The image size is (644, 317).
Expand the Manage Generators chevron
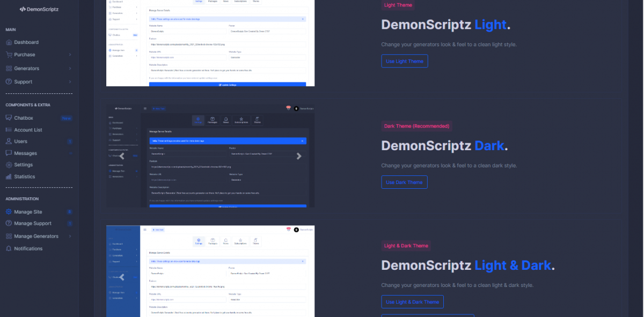(70, 236)
